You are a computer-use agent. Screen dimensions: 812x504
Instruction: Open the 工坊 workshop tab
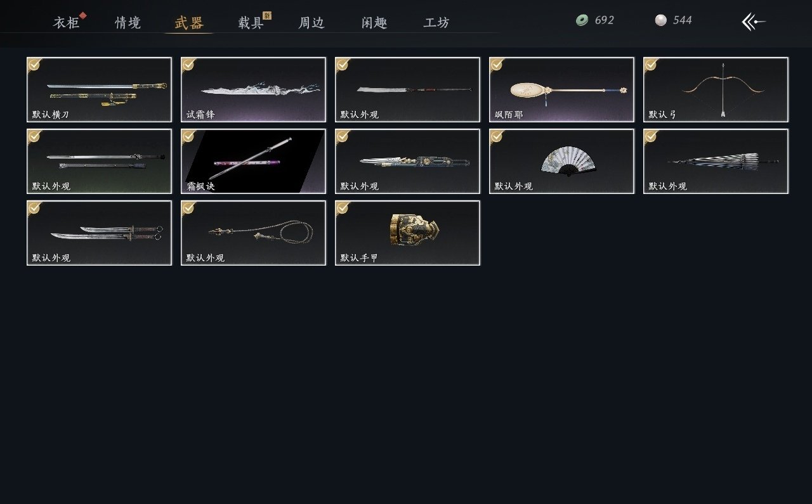point(436,23)
